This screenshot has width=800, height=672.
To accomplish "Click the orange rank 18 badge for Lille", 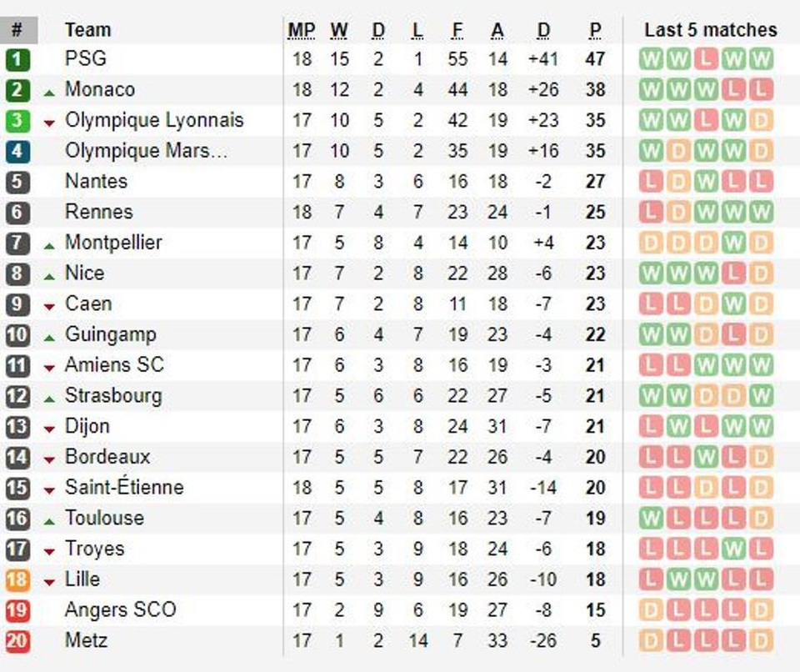I will tap(17, 579).
